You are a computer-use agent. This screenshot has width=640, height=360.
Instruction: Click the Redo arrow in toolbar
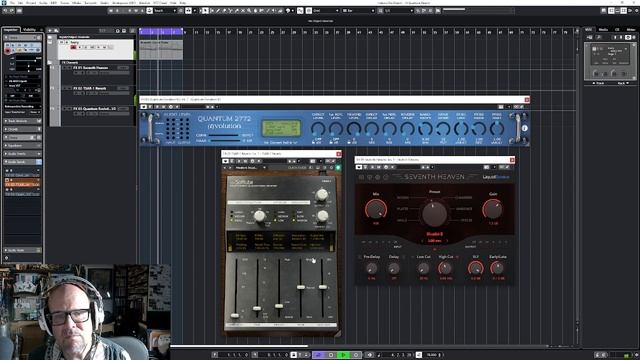tap(11, 11)
